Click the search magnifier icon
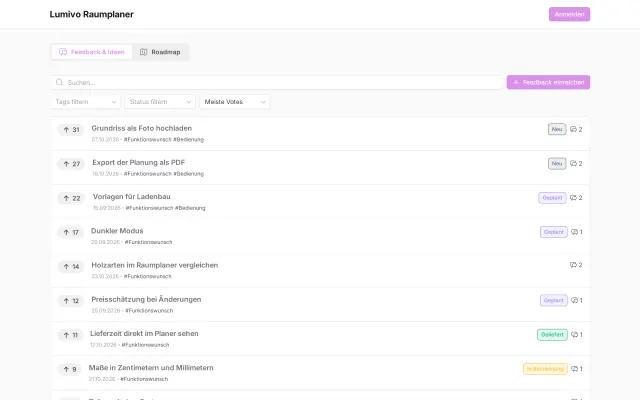Screen dimensions: 640x400 [x=60, y=82]
